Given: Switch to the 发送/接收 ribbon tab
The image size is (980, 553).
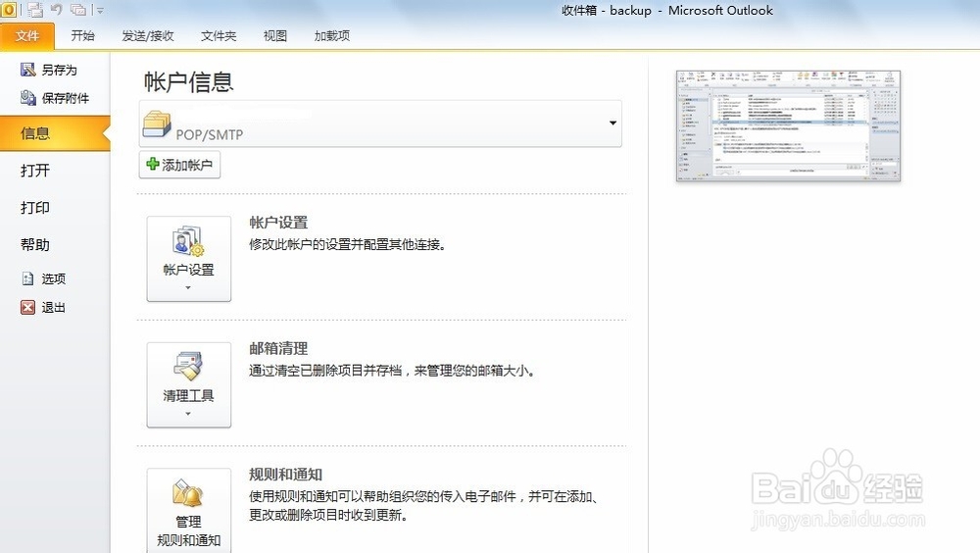Looking at the screenshot, I should coord(148,35).
